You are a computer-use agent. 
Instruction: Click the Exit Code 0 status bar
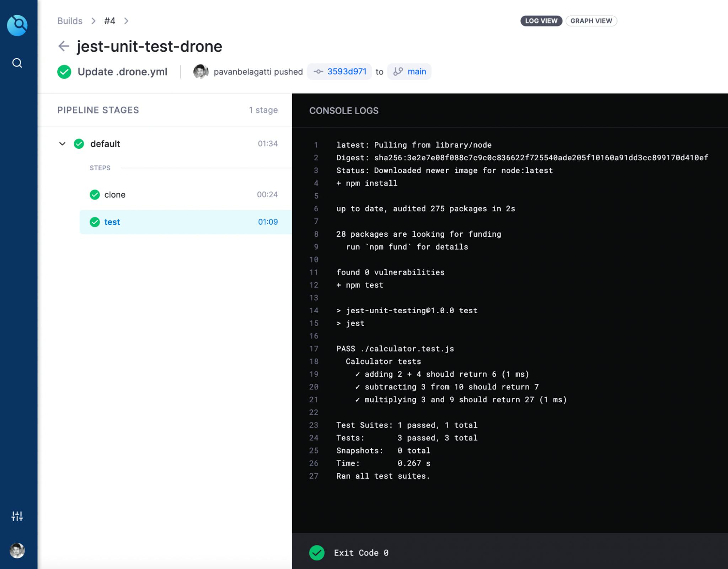361,553
